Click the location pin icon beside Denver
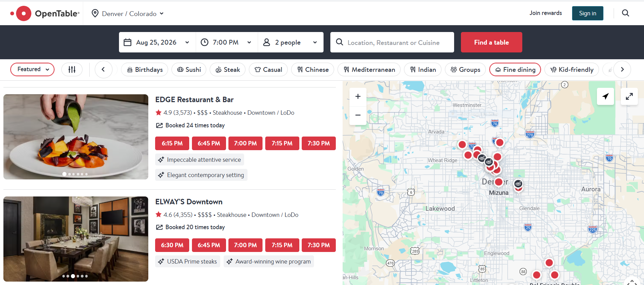Image resolution: width=644 pixels, height=285 pixels. pos(95,13)
